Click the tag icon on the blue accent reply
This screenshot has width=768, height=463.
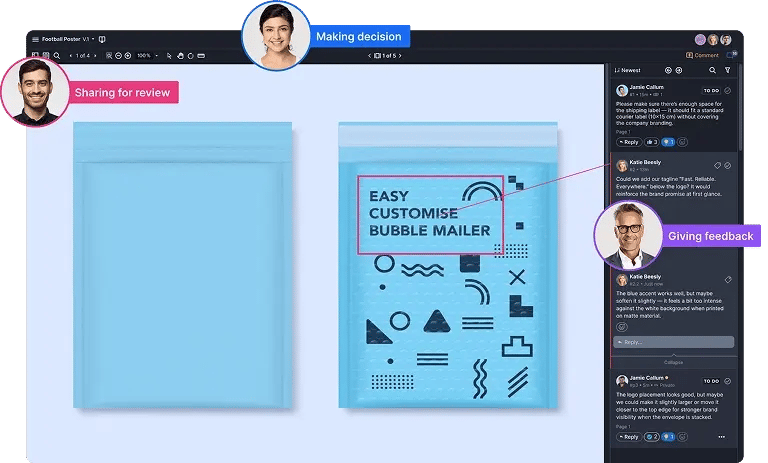[728, 280]
